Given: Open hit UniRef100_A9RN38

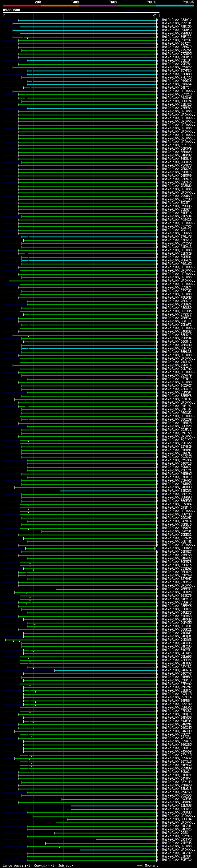Looking at the screenshot, I should click(176, 33).
